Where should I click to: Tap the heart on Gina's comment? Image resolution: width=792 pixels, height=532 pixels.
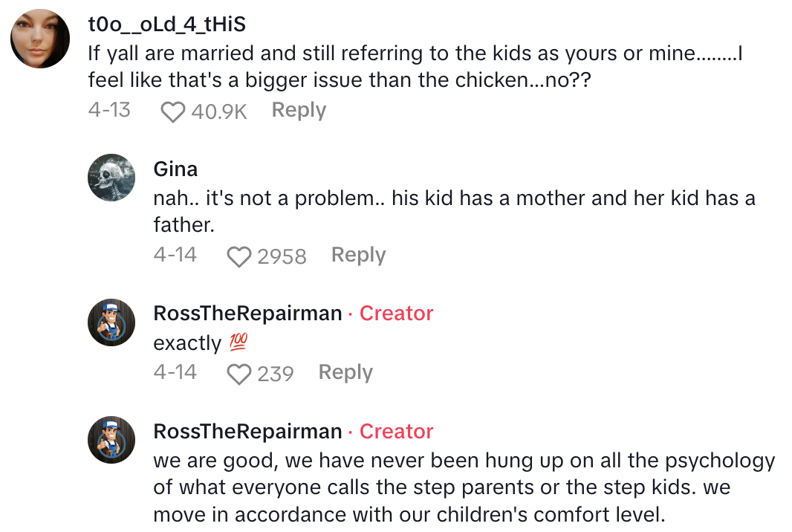pyautogui.click(x=239, y=257)
